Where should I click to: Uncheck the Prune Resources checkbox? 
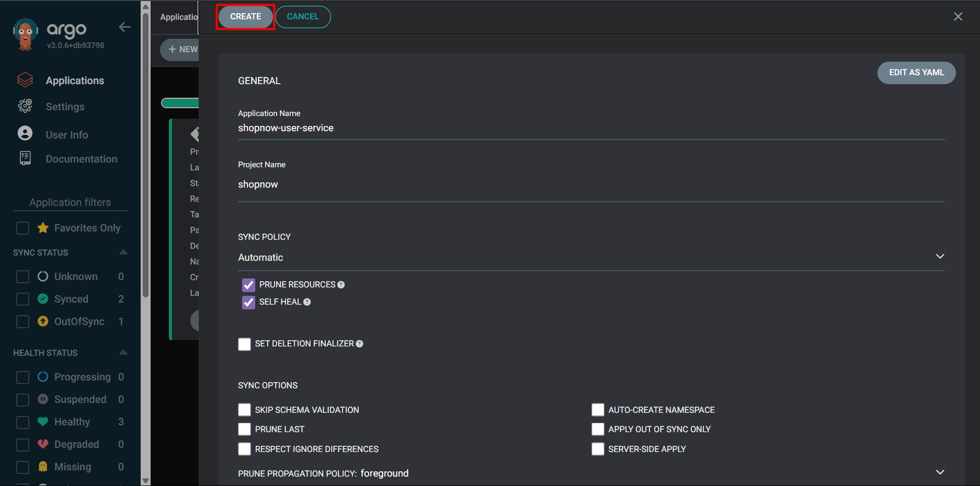248,285
